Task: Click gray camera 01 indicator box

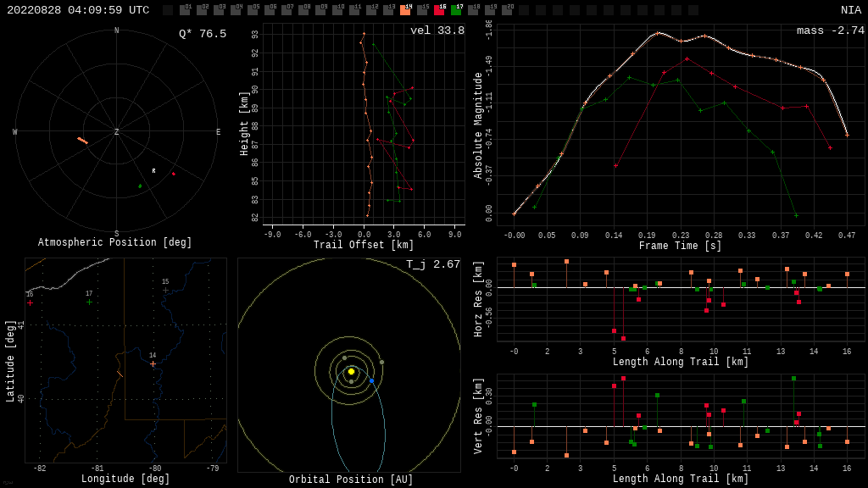Action: point(185,10)
